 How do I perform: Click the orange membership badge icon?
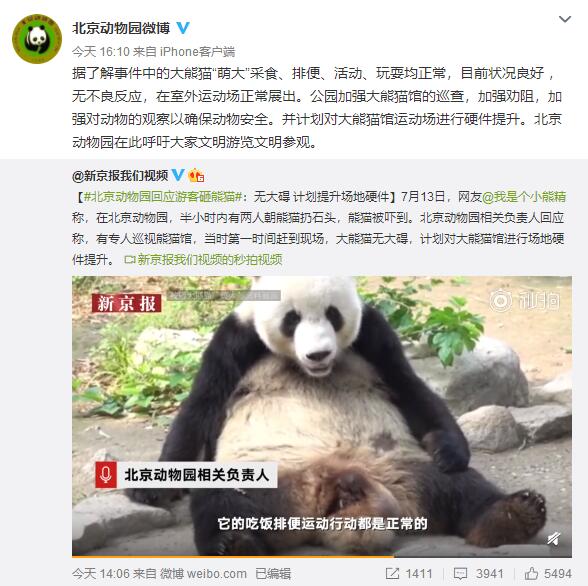click(x=196, y=175)
